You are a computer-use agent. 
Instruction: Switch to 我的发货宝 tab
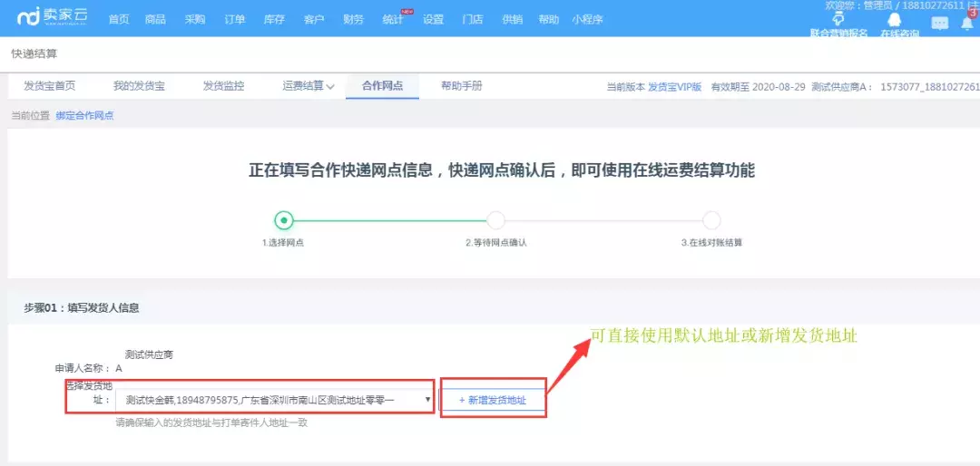[139, 86]
